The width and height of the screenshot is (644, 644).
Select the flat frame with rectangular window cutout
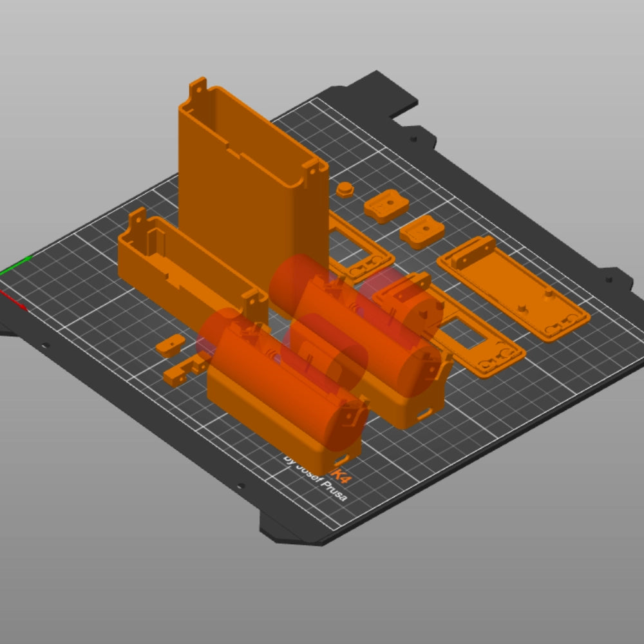(477, 341)
